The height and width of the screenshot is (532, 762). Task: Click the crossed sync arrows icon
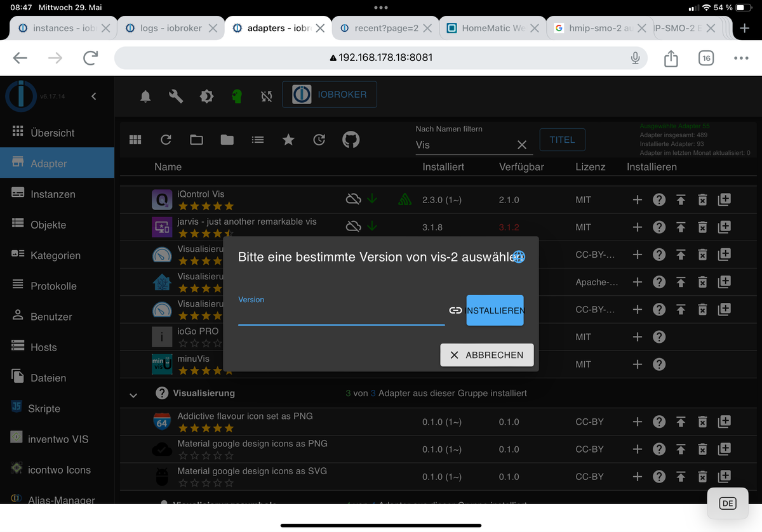point(267,96)
